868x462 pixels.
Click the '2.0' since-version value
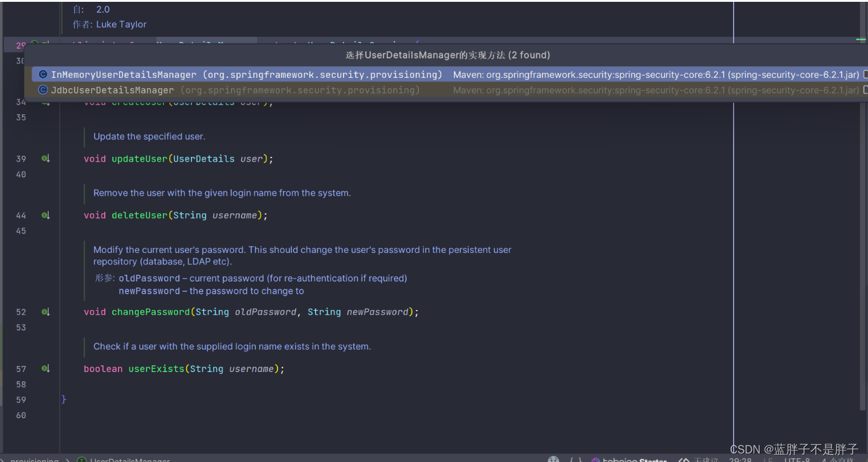(x=103, y=10)
